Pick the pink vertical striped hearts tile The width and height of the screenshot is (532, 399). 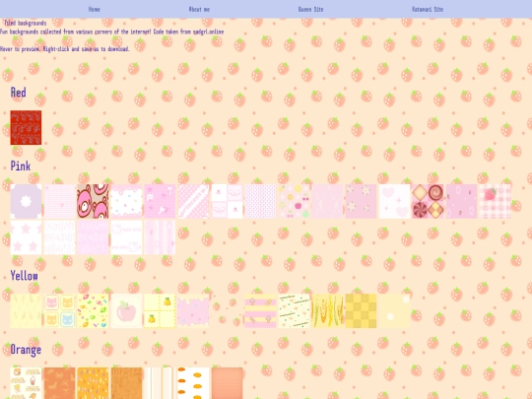pyautogui.click(x=160, y=237)
